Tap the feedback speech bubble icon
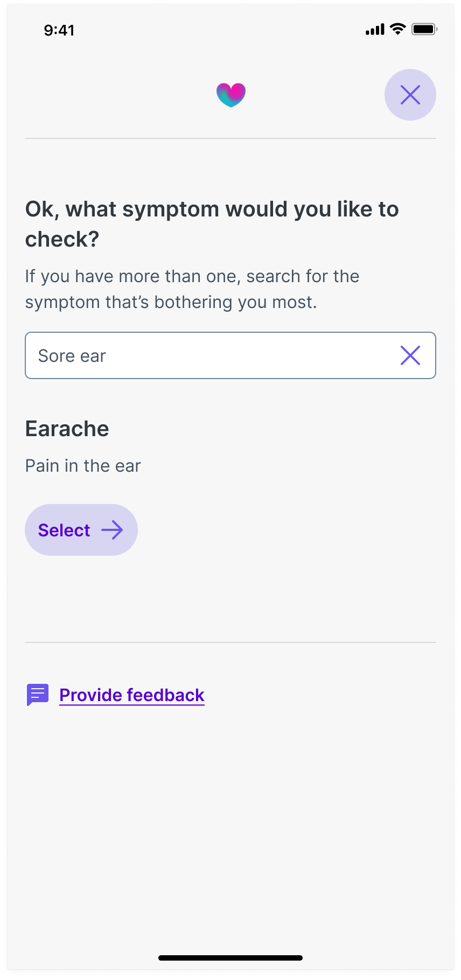Screen dimensions: 461x980 (x=38, y=695)
